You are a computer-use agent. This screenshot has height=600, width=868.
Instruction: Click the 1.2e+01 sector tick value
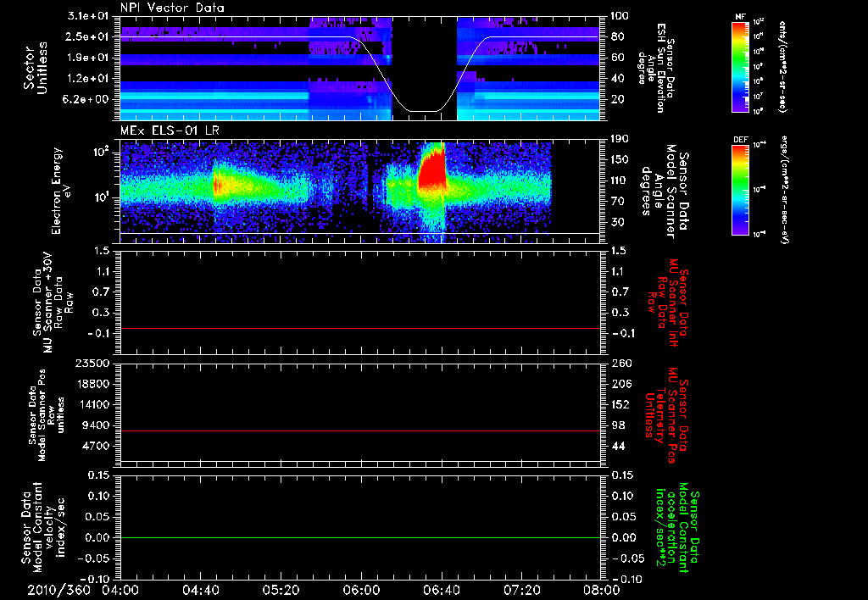(90, 79)
